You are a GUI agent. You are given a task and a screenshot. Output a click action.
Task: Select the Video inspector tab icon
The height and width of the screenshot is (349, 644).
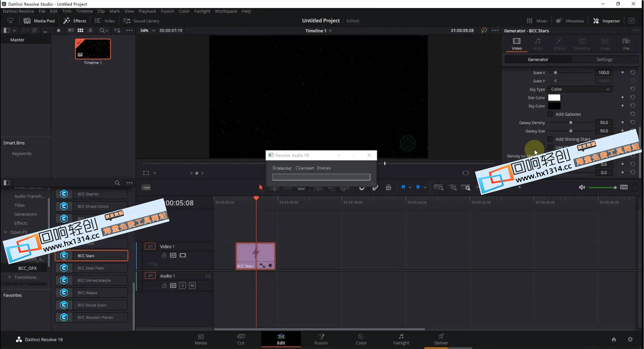(x=517, y=44)
